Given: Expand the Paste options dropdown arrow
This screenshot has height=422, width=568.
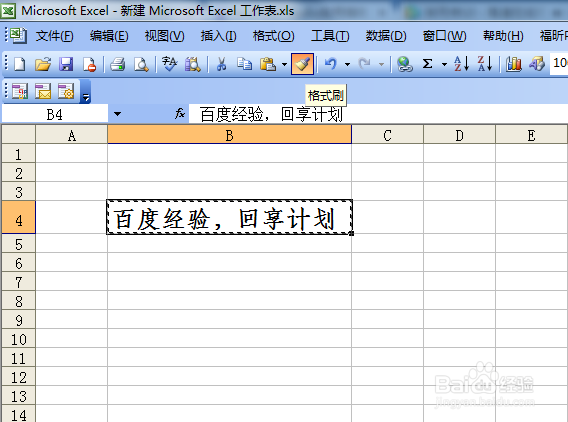Looking at the screenshot, I should pyautogui.click(x=284, y=64).
